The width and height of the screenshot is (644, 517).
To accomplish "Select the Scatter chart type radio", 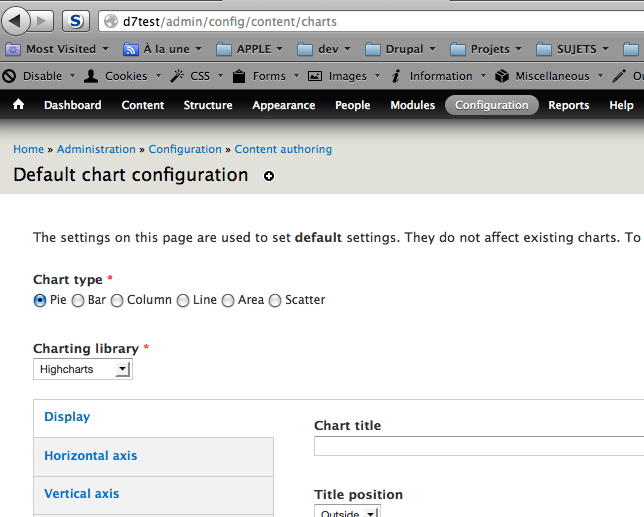I will [x=275, y=301].
